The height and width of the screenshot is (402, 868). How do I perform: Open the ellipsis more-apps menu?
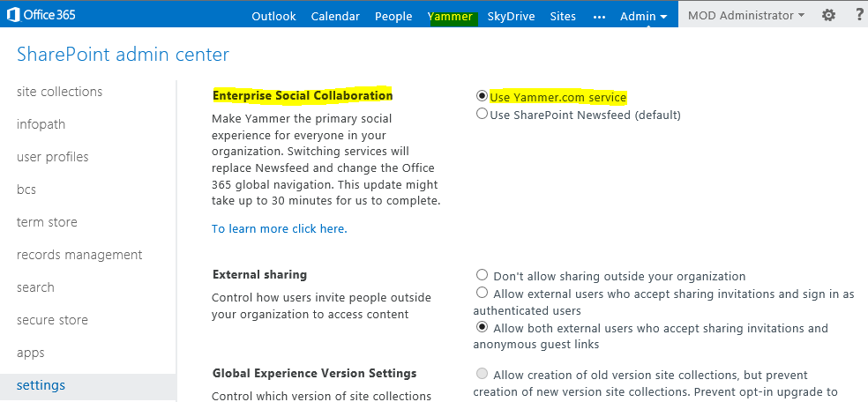pos(600,16)
